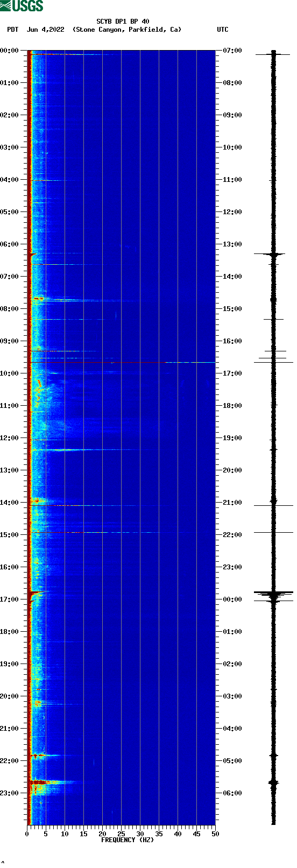297x868 pixels.
Task: Click the '02:00' PDT time label
Action: [10, 115]
